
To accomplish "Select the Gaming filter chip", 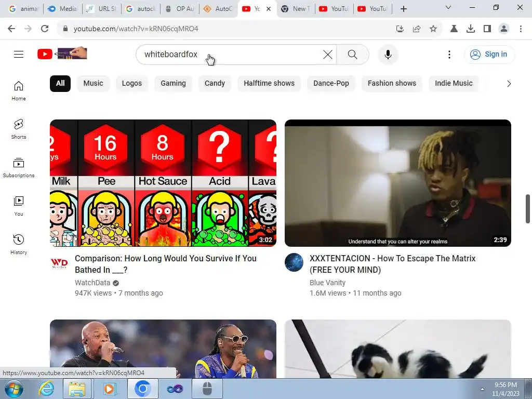I will (x=173, y=84).
